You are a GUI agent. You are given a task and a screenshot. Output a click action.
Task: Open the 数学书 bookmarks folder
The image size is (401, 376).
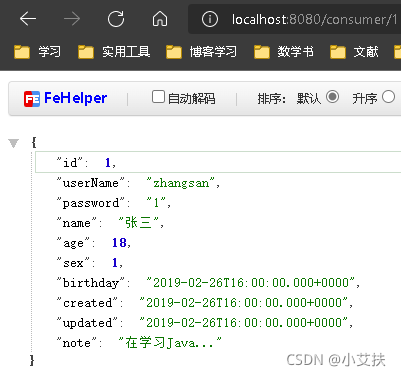tap(283, 52)
